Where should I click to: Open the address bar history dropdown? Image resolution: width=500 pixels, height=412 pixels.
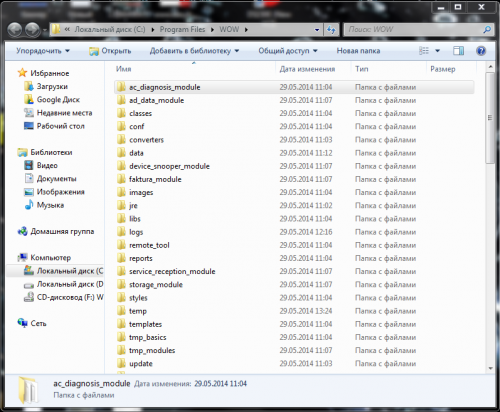(x=317, y=30)
